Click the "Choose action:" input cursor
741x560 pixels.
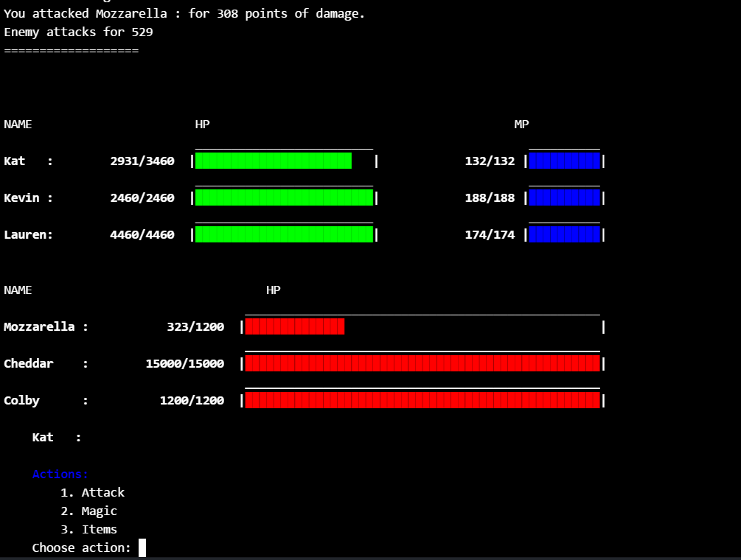142,547
